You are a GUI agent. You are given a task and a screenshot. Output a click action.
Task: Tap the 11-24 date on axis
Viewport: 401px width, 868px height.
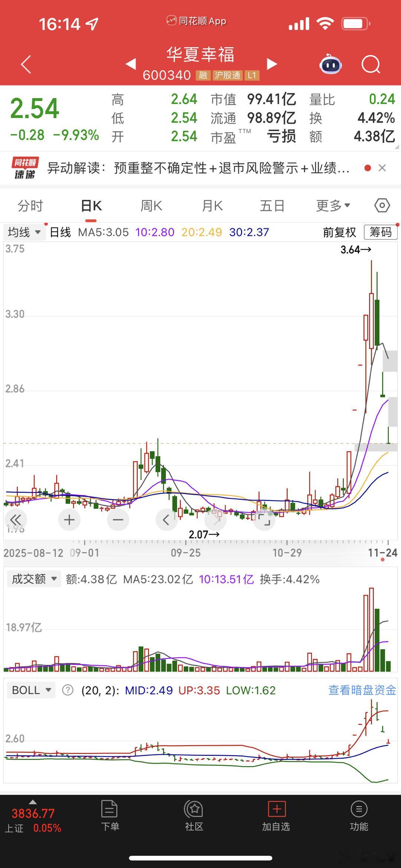(383, 553)
